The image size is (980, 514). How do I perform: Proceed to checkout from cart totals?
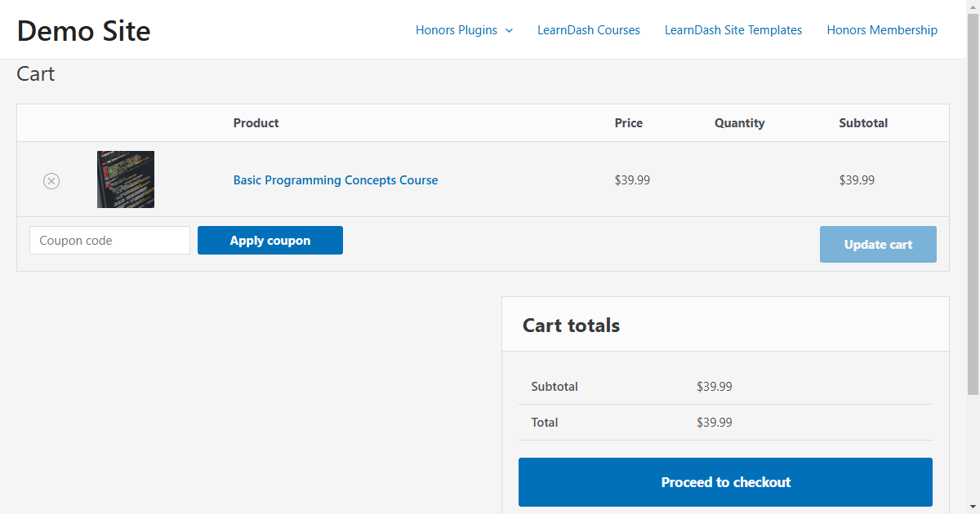pyautogui.click(x=725, y=482)
